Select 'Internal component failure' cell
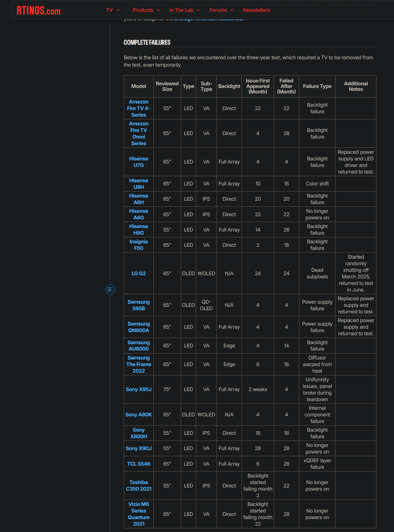394x532 pixels. (x=317, y=415)
